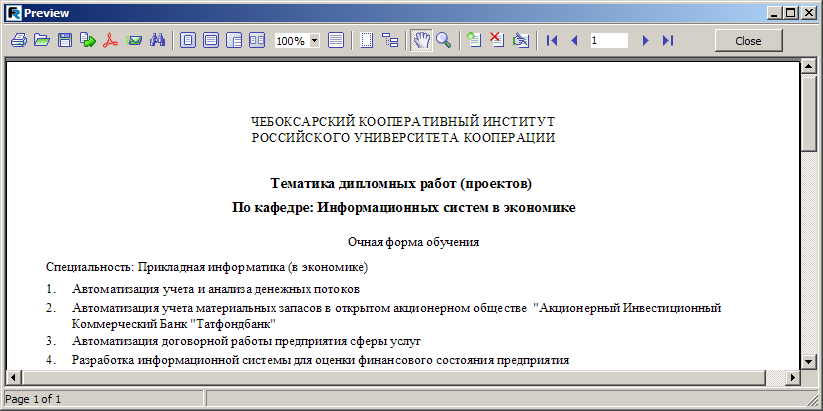Click the delete page icon with the red X
The width and height of the screenshot is (823, 411).
[497, 40]
